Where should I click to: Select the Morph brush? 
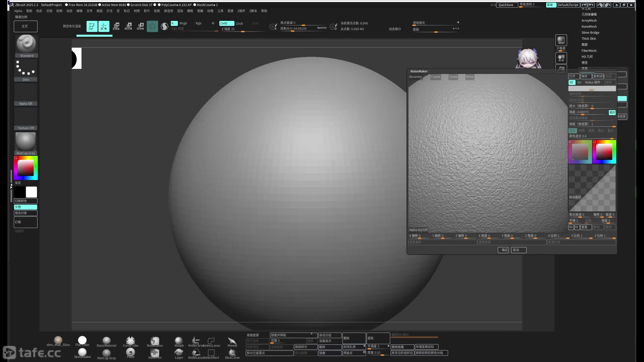coord(179,342)
